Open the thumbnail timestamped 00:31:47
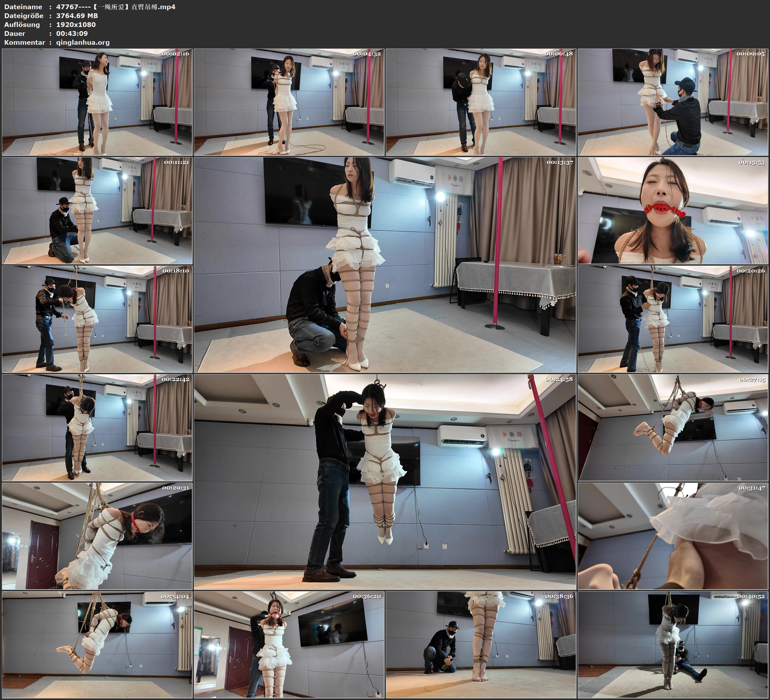This screenshot has width=770, height=700. [x=673, y=536]
